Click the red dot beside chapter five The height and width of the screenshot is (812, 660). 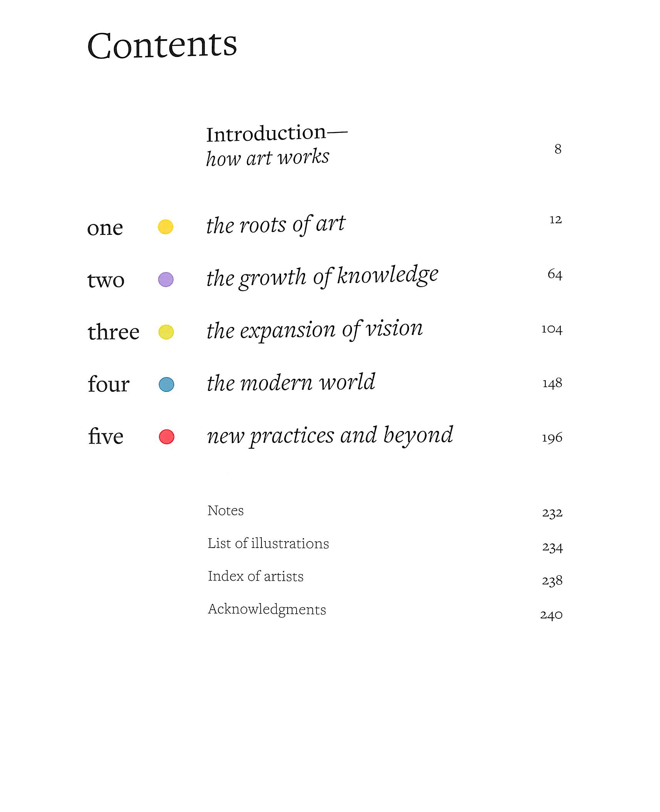tap(167, 437)
